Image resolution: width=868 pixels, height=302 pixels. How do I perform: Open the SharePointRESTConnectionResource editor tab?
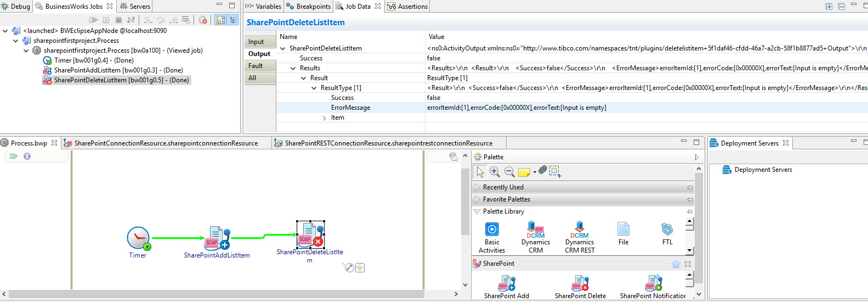point(388,143)
